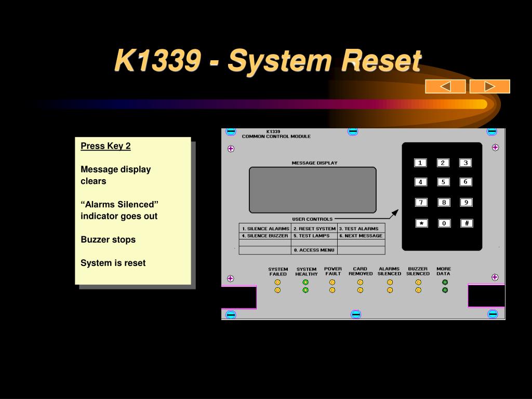Tap keypad key 2 to reset system
Viewport: 532px width, 399px height.
443,163
